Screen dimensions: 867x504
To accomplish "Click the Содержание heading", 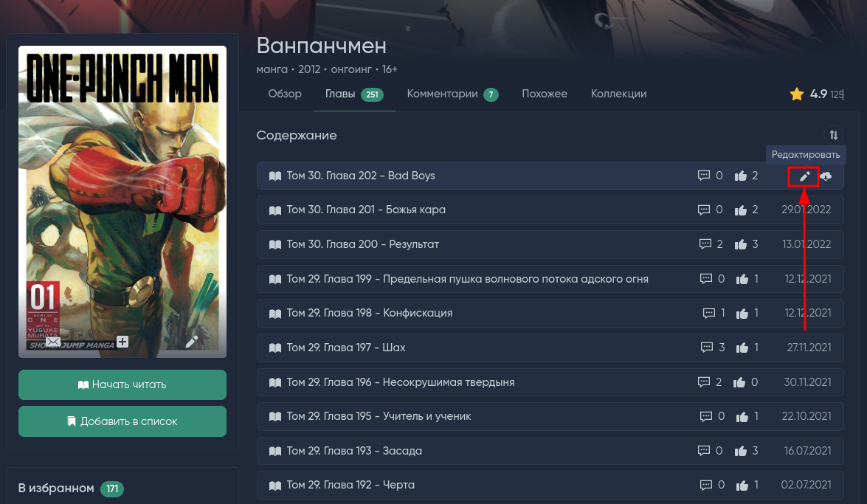I will click(297, 136).
